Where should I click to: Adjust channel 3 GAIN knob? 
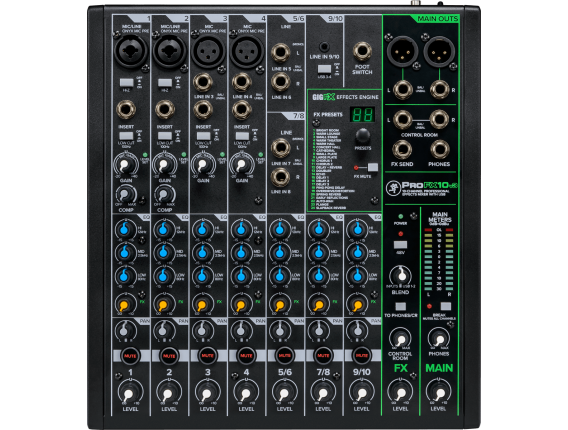click(203, 165)
